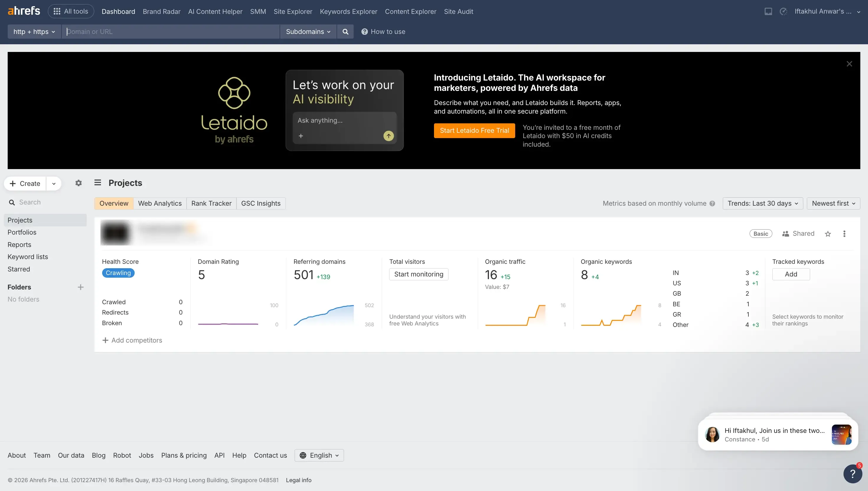Click Constance's avatar

[712, 434]
